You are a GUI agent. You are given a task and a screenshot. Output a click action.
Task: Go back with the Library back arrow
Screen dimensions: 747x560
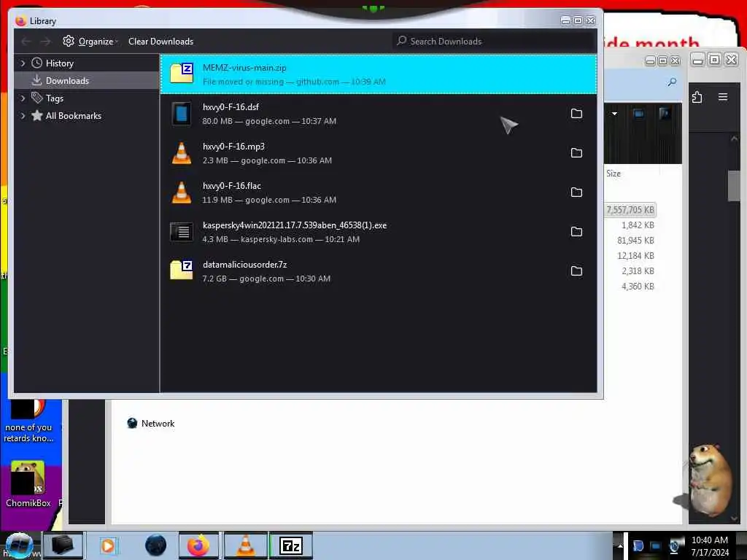pos(26,42)
